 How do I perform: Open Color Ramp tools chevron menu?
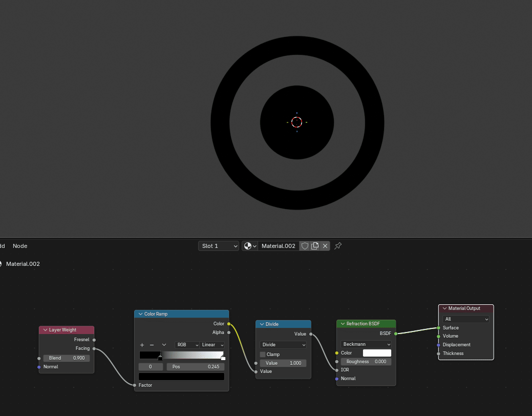tap(164, 345)
